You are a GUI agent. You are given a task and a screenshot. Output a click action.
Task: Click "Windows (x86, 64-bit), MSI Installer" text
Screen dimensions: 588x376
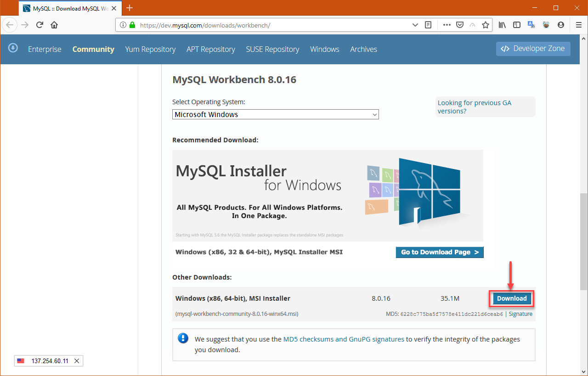click(233, 298)
